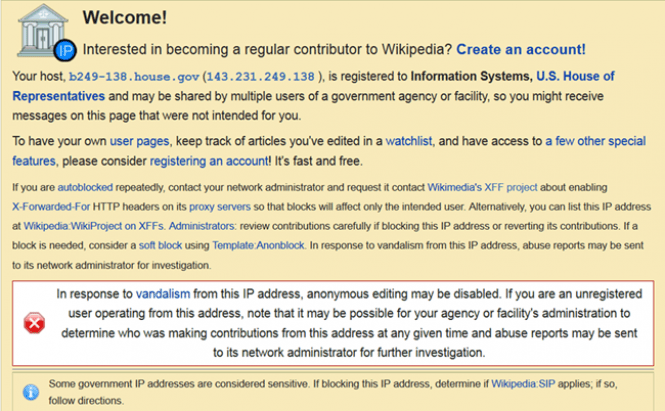Visit Wikimedia's XFF project link
Screen dimensions: 665x411
tap(482, 187)
